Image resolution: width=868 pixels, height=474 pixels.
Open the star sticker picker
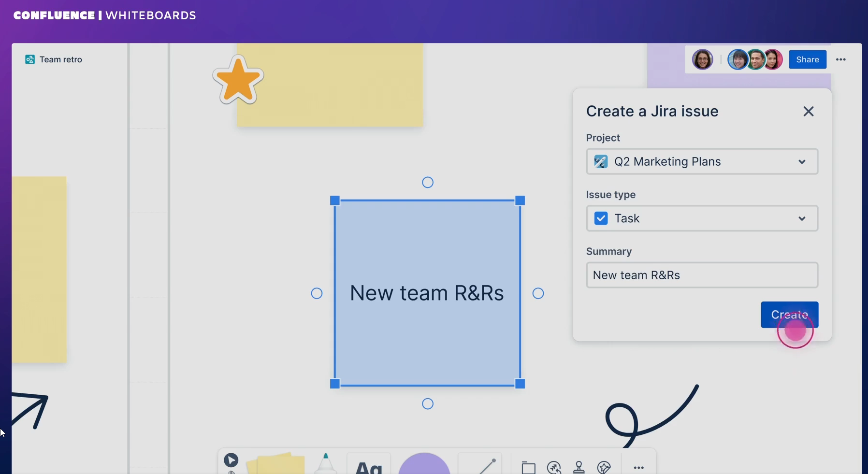coord(604,467)
